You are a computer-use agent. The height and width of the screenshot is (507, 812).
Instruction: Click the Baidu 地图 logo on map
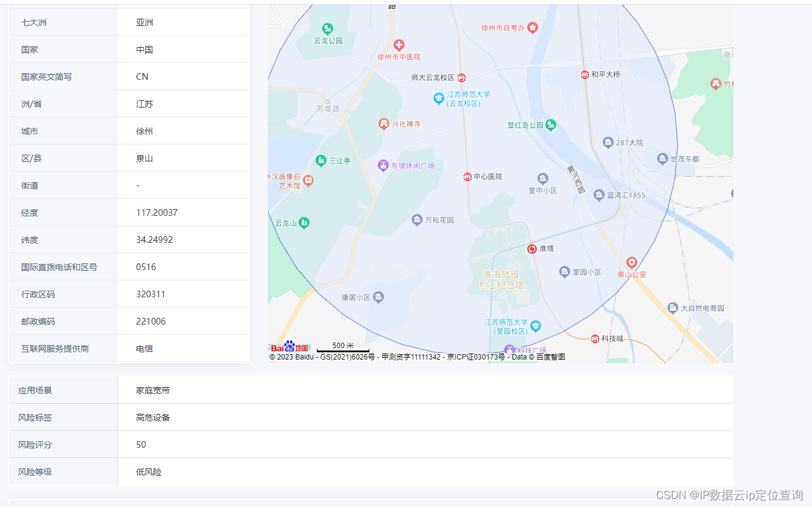coord(290,347)
